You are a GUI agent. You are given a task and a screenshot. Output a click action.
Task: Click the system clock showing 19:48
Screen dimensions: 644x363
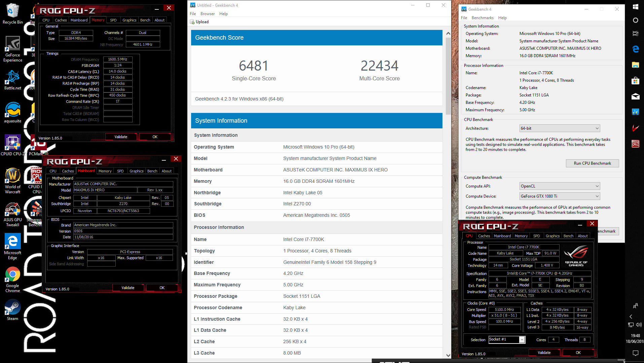635,335
